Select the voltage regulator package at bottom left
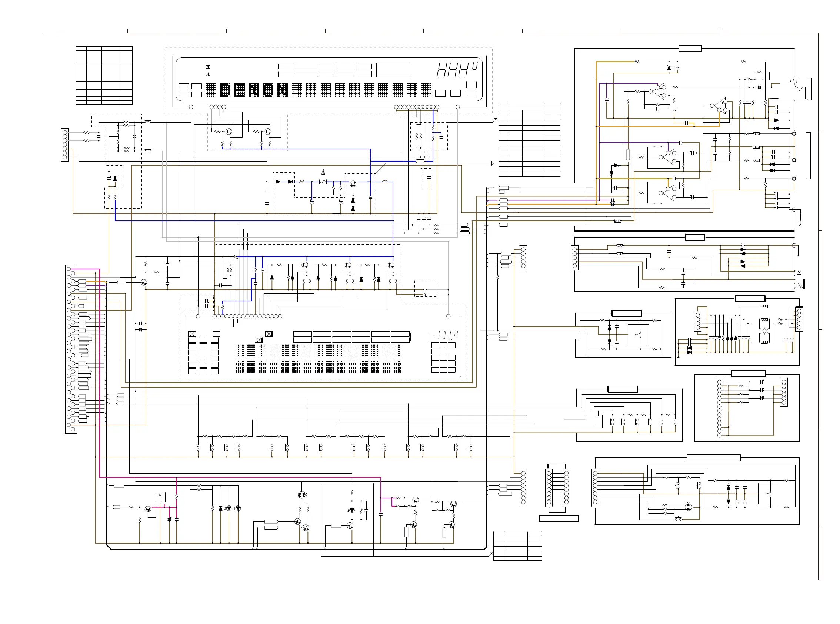Viewport: 840px width, 624px height. pos(160,498)
